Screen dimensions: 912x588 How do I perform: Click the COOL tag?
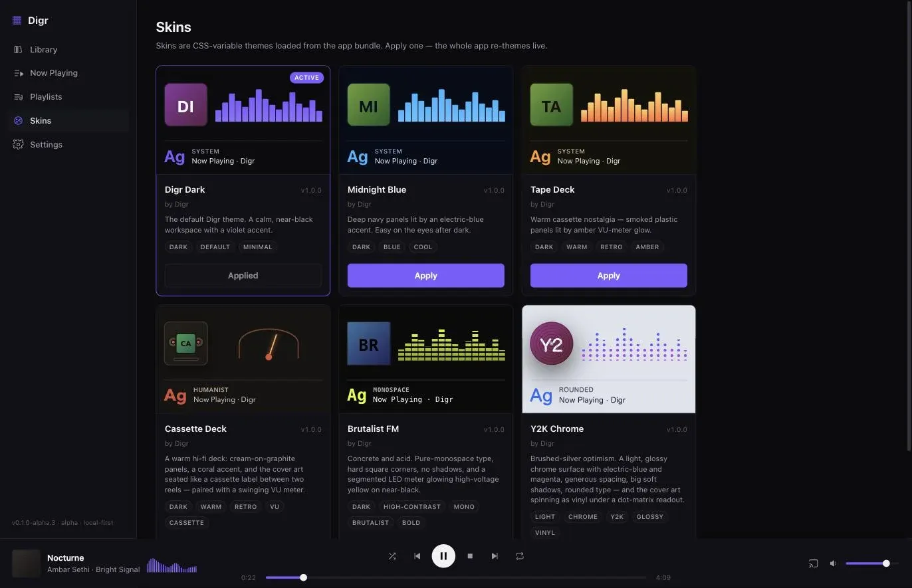423,247
